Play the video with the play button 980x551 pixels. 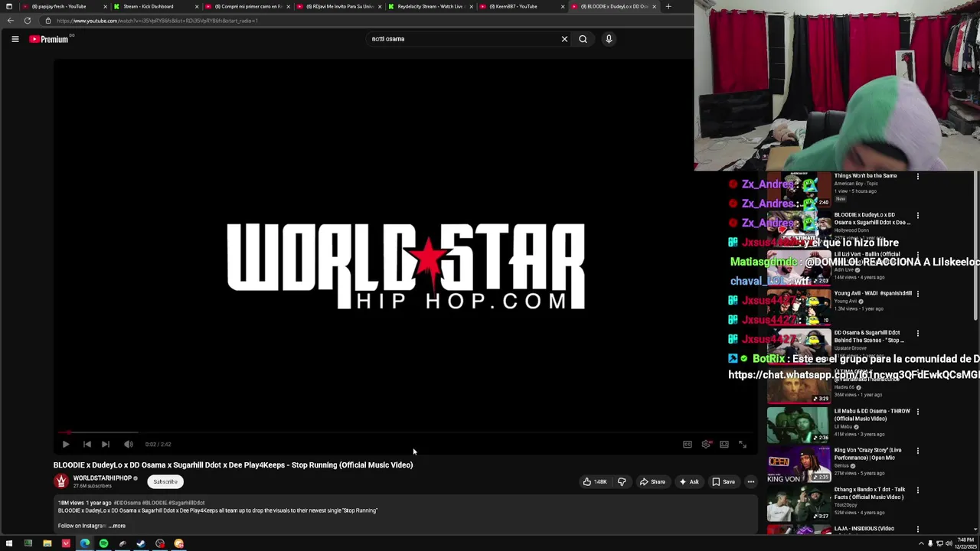(x=66, y=444)
